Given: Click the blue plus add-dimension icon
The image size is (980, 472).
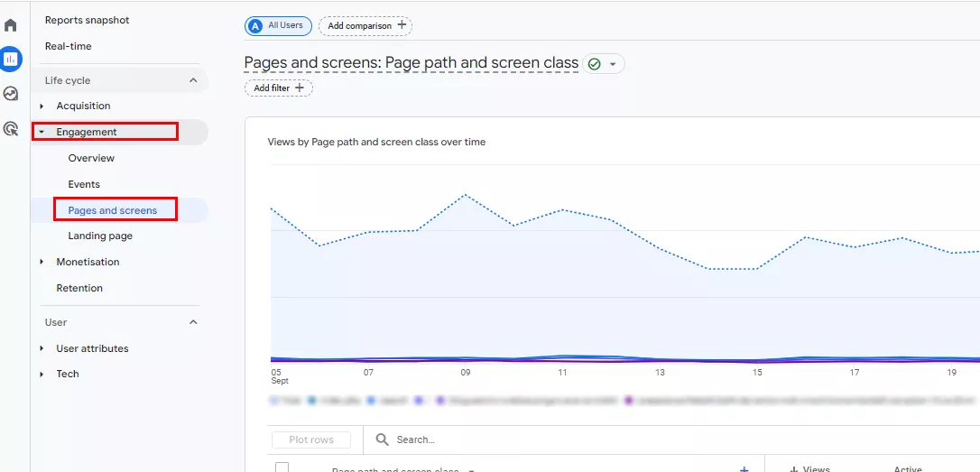Looking at the screenshot, I should pos(744,469).
